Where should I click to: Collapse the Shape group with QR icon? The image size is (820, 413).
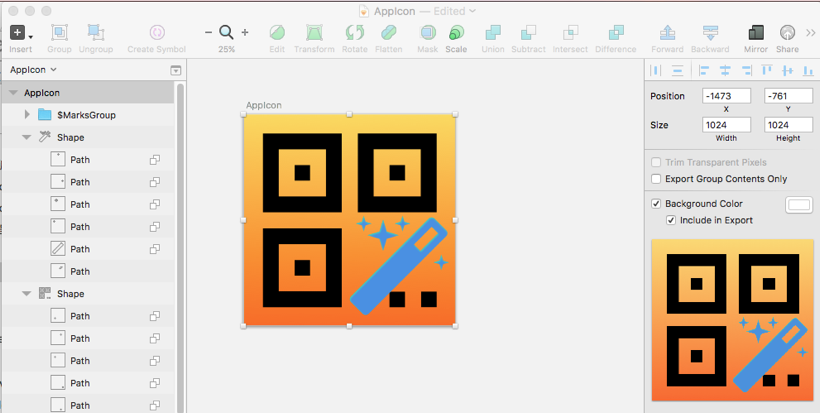(27, 294)
